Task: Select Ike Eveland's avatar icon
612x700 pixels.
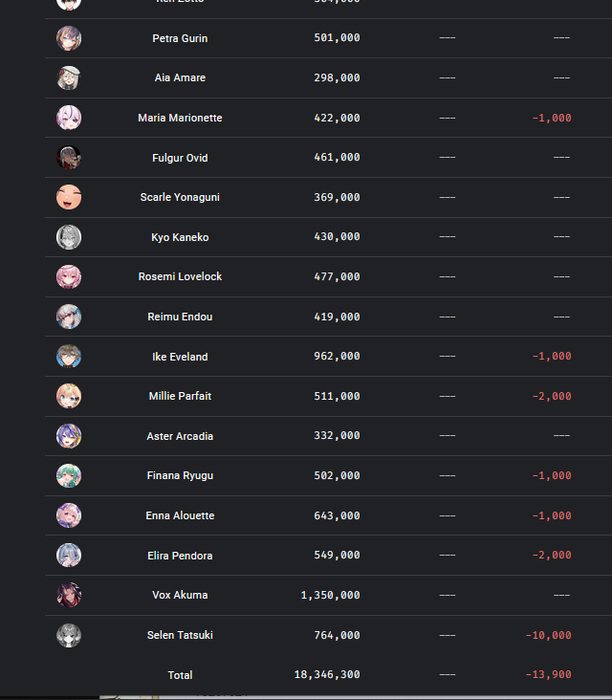Action: click(69, 357)
